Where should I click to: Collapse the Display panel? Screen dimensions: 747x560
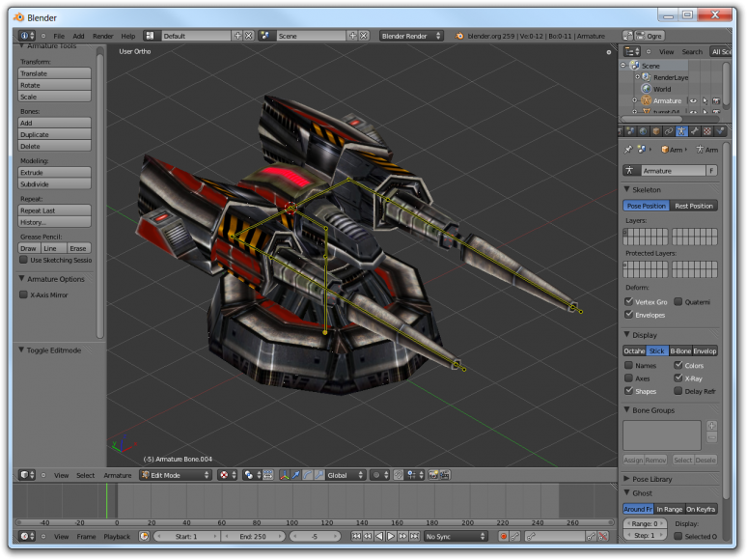click(x=627, y=335)
